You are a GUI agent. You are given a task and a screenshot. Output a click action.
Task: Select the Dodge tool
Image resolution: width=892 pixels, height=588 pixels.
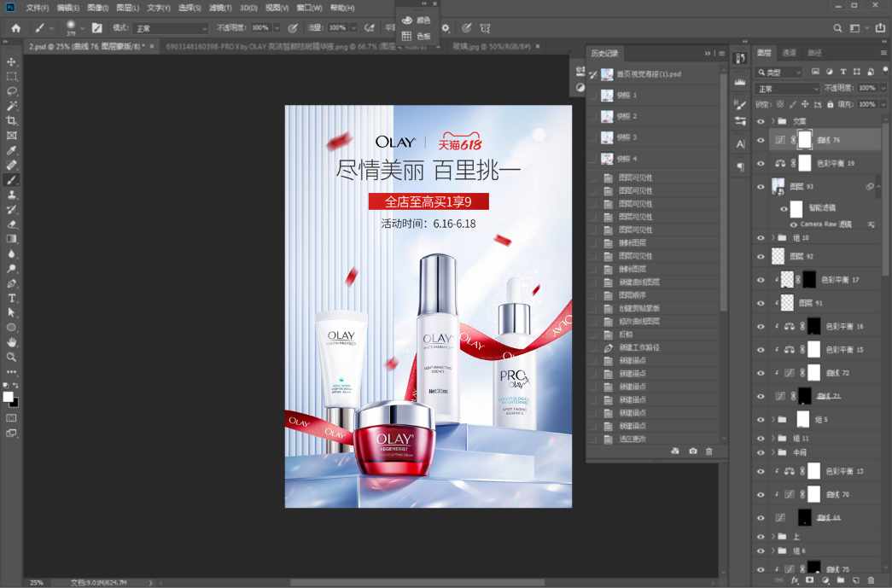coord(11,269)
